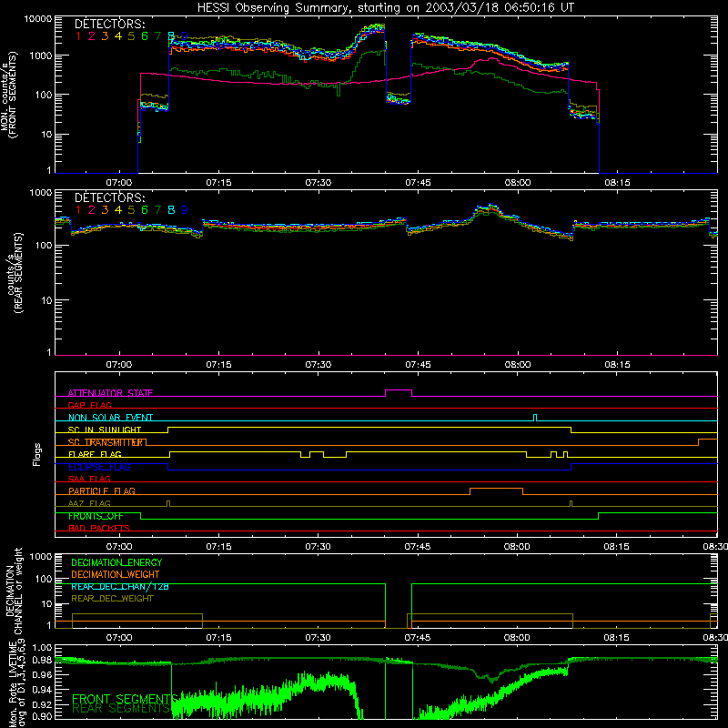Click the 'SAA_FLAG' flag label
The height and width of the screenshot is (728, 728).
[89, 479]
